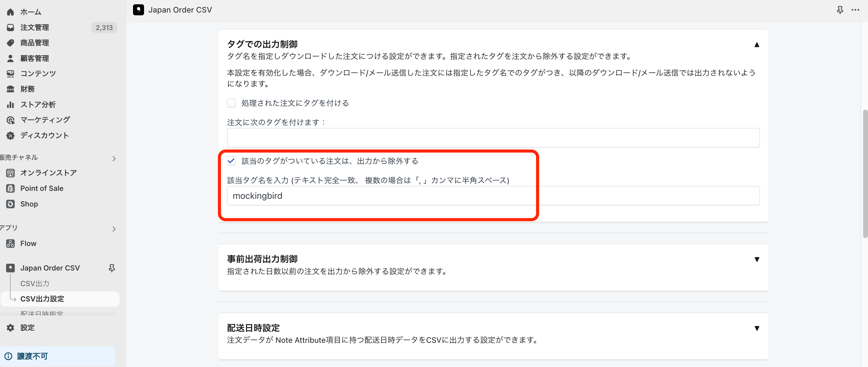The height and width of the screenshot is (367, 868).
Task: Click the Content (コンテンツ) icon
Action: pos(10,74)
